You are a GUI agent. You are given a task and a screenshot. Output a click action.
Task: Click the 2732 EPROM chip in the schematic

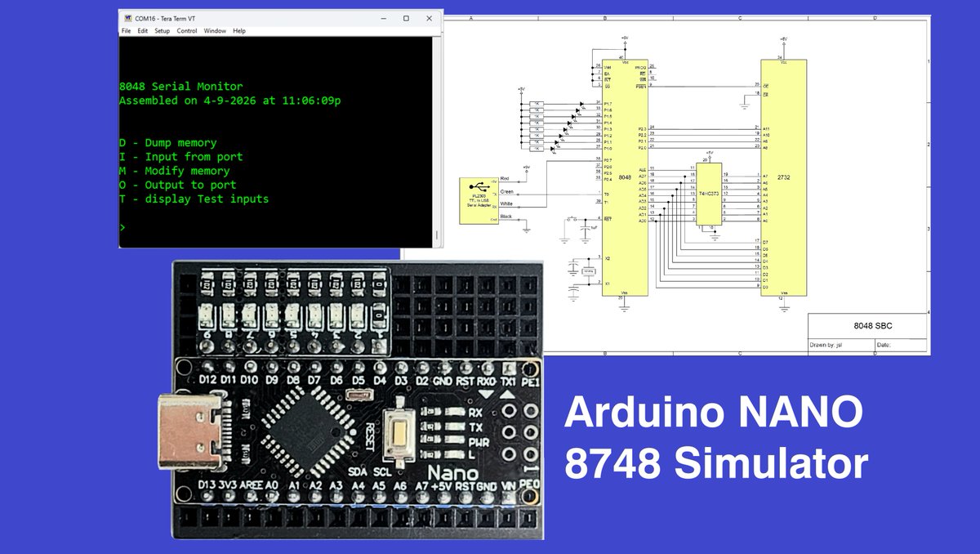click(784, 177)
